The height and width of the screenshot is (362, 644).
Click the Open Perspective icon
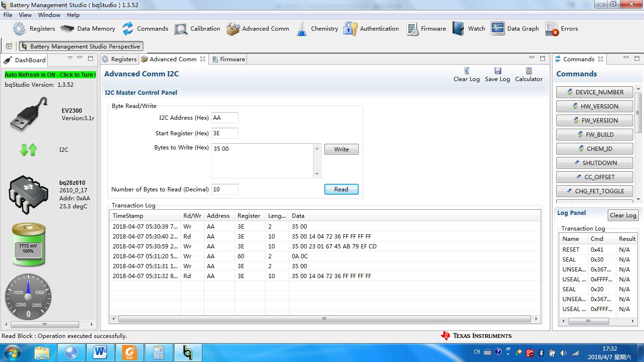tap(9, 46)
